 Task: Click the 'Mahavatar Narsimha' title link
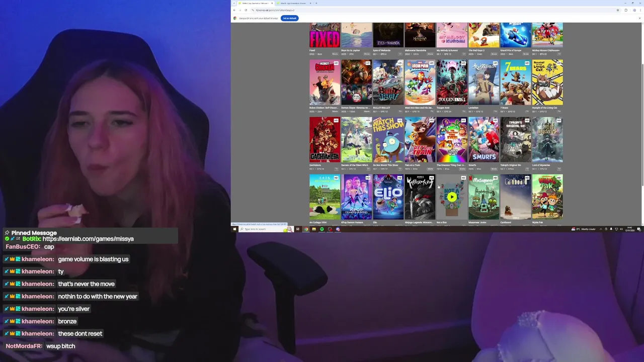415,50
